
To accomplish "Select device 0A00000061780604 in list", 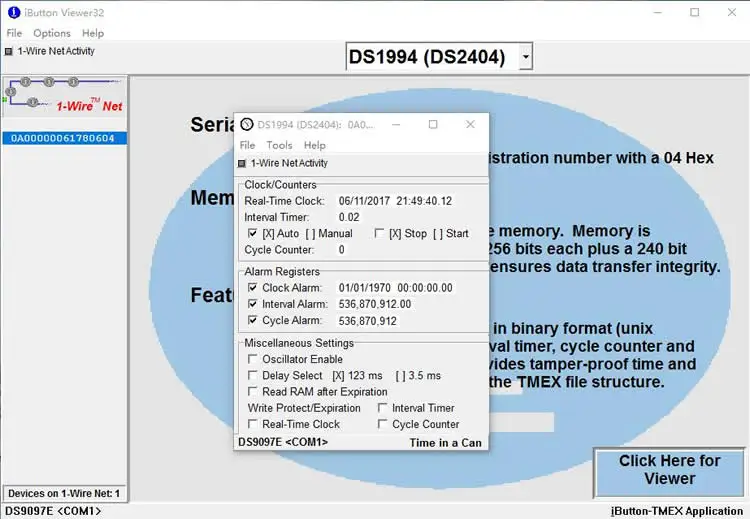I will [65, 138].
